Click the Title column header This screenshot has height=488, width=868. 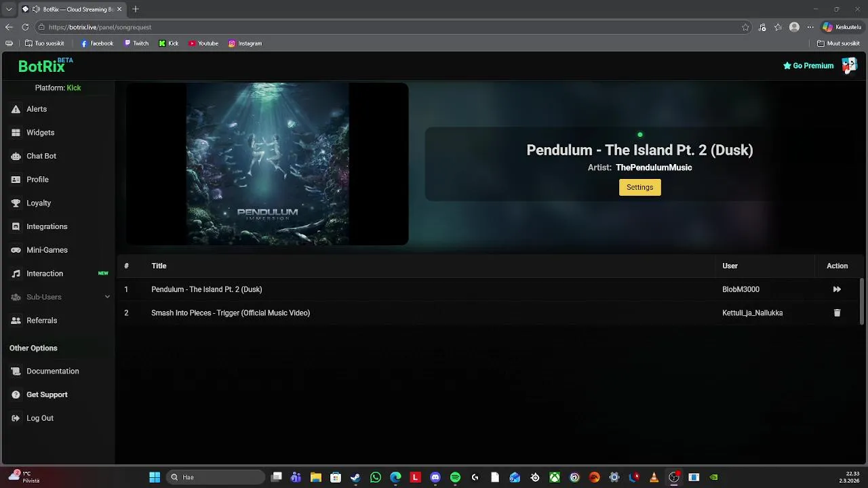pos(159,266)
